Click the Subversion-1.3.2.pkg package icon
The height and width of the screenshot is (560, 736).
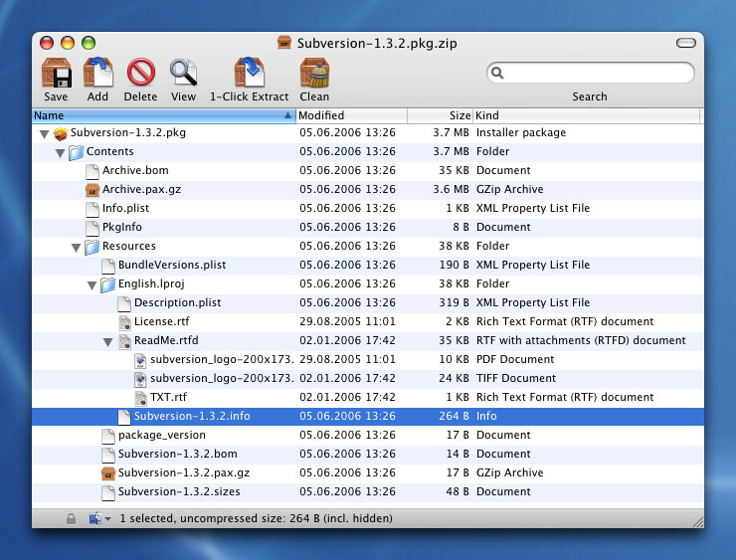pos(60,133)
